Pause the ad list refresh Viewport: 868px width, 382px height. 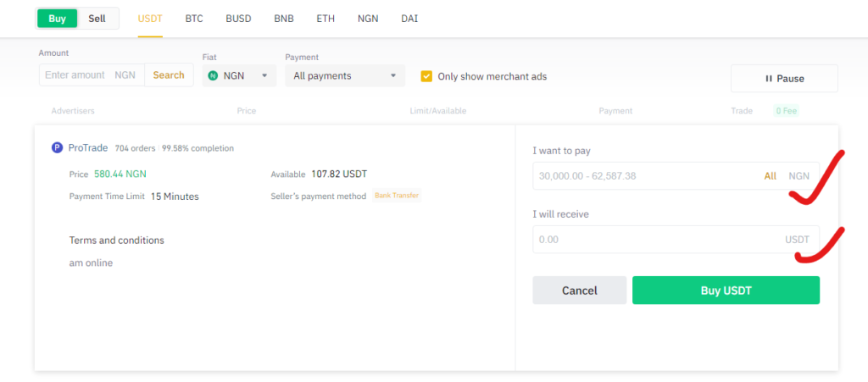[x=784, y=79]
